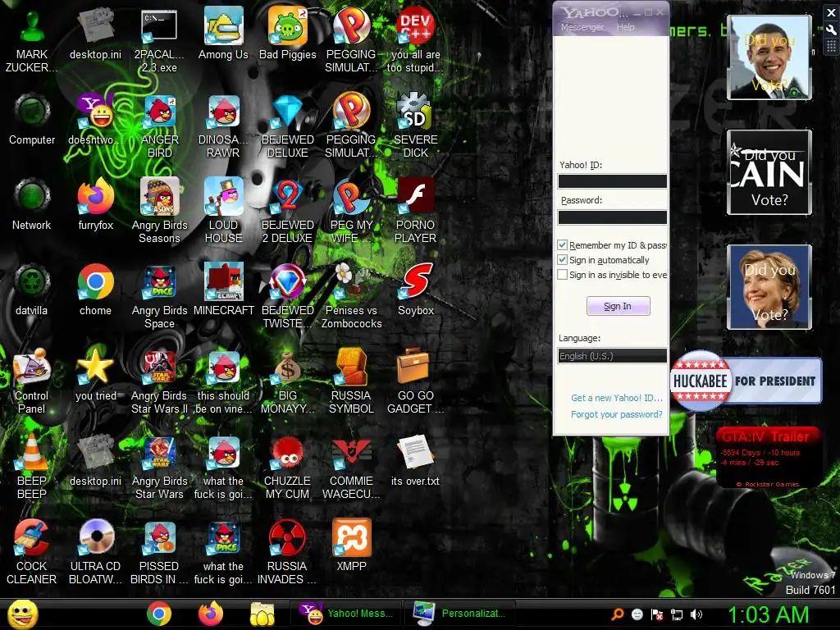Viewport: 840px width, 630px height.
Task: Click the Action Center flag tray icon
Action: (657, 614)
